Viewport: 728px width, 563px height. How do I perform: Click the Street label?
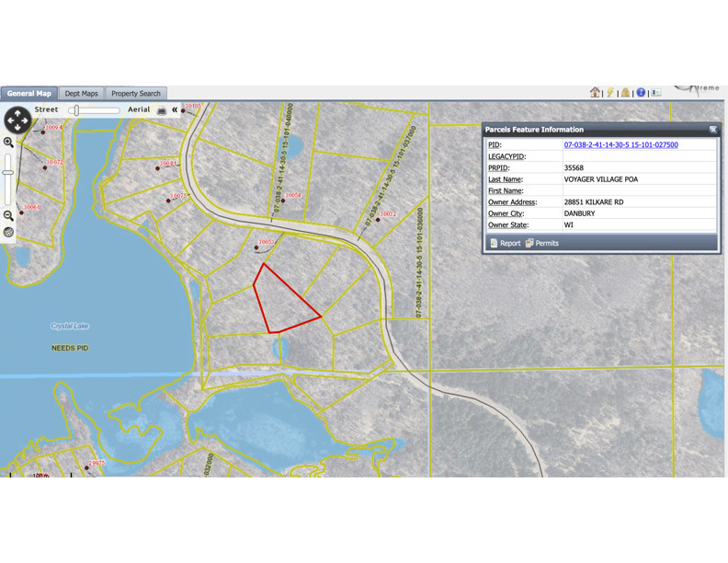(x=47, y=109)
